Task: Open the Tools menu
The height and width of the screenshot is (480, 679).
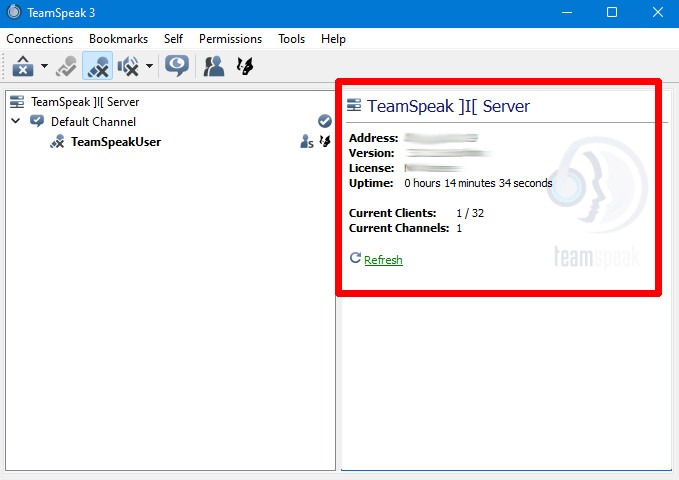Action: 291,39
